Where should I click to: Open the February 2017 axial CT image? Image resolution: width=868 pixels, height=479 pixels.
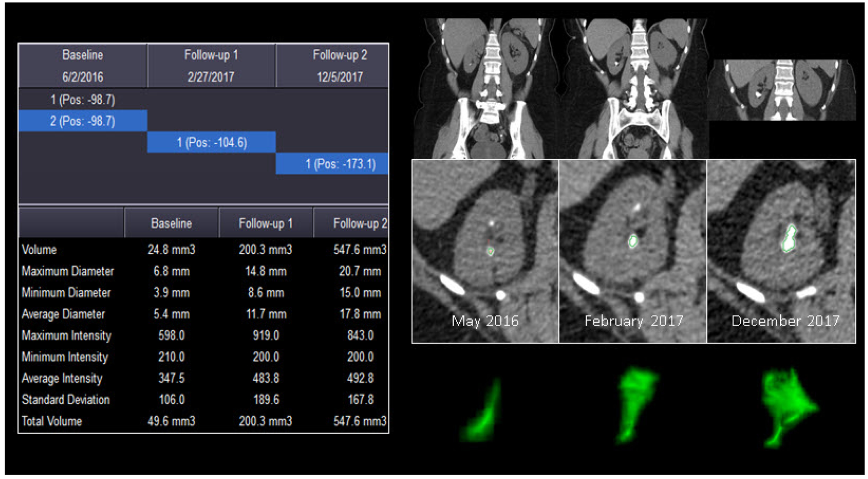pyautogui.click(x=633, y=251)
